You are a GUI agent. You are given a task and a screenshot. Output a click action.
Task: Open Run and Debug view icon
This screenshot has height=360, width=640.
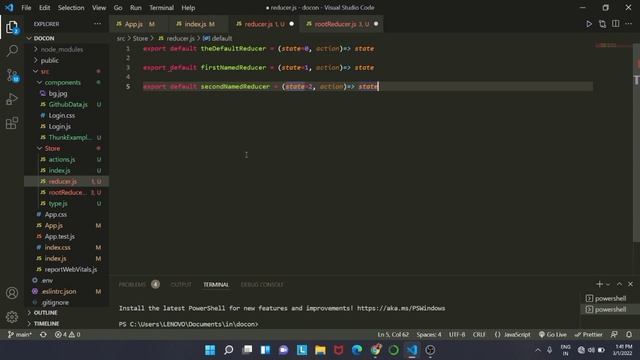click(12, 99)
